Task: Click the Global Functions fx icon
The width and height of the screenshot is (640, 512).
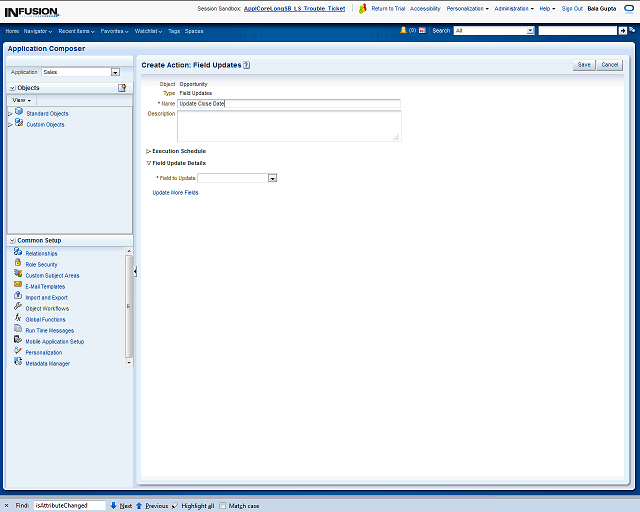Action: [18, 318]
